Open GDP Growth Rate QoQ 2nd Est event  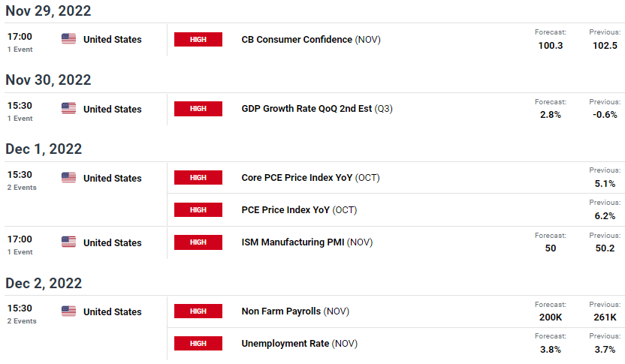click(x=317, y=109)
